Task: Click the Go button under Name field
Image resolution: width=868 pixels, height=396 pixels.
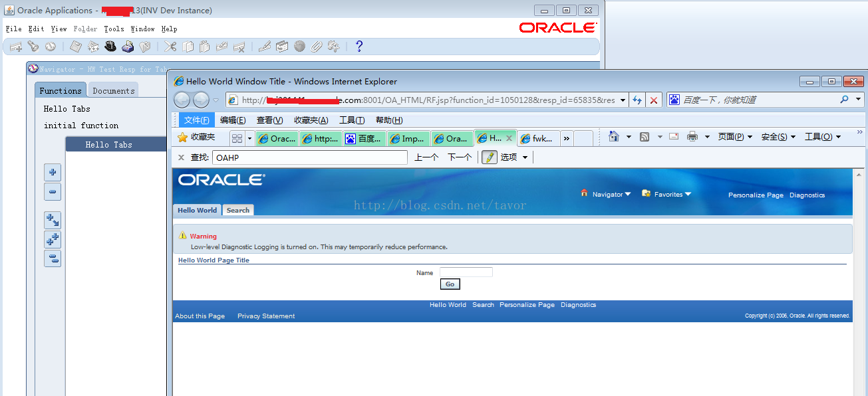Action: pyautogui.click(x=450, y=284)
